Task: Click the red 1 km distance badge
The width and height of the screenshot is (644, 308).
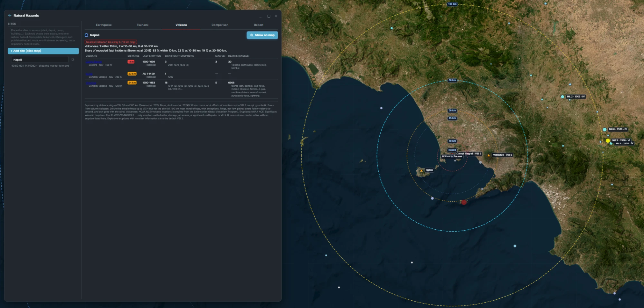Action: tap(131, 62)
